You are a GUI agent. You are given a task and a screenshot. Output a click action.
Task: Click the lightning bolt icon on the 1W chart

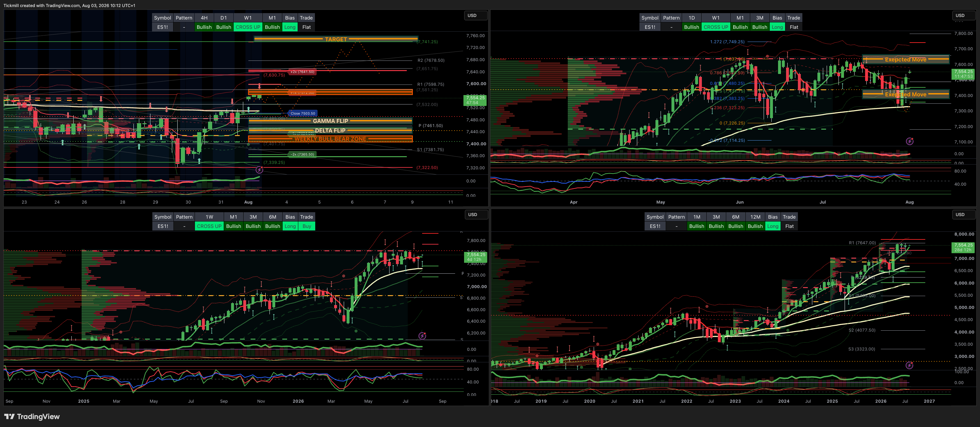(422, 336)
